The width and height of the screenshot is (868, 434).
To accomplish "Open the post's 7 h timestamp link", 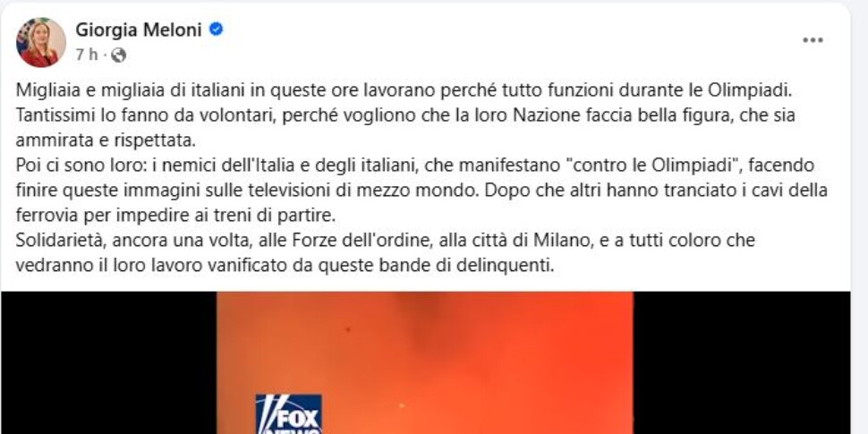I will click(87, 55).
